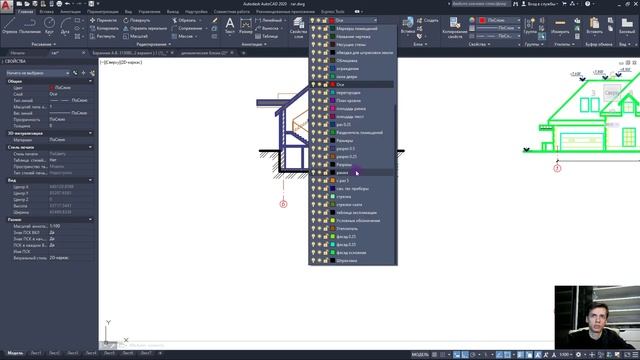Open the 'Ничего не выбрано' selection dropdown
The width and height of the screenshot is (640, 360).
pyautogui.click(x=38, y=73)
